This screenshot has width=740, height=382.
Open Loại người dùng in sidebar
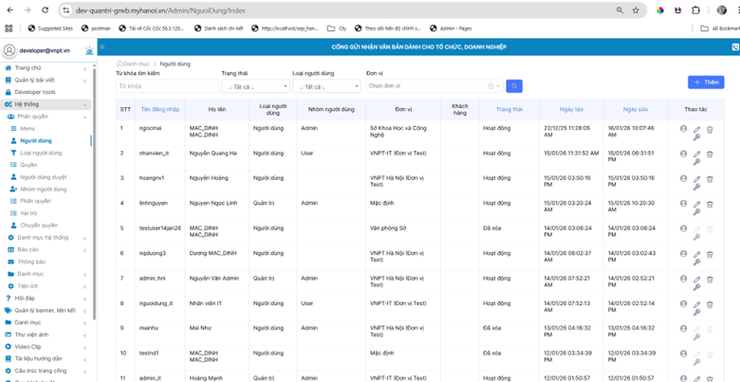pyautogui.click(x=41, y=153)
